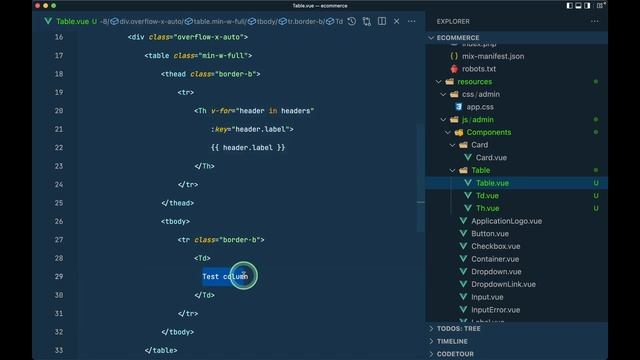Open app.css file
Screen dimensions: 640x360
pyautogui.click(x=480, y=107)
